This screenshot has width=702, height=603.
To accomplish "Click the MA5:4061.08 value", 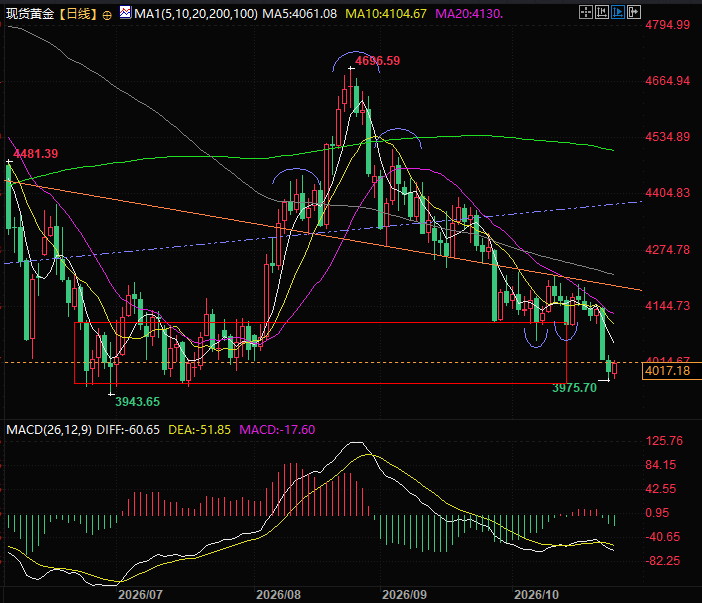I will (300, 14).
